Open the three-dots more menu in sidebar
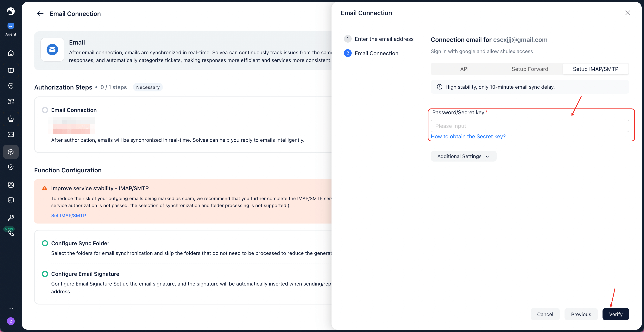Image resolution: width=644 pixels, height=332 pixels. [x=11, y=308]
